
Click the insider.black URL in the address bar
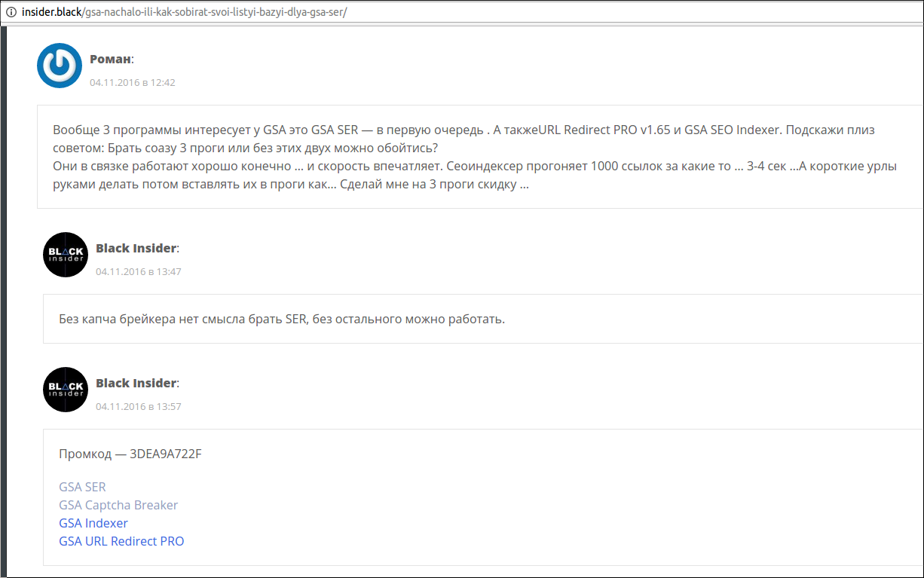[185, 13]
